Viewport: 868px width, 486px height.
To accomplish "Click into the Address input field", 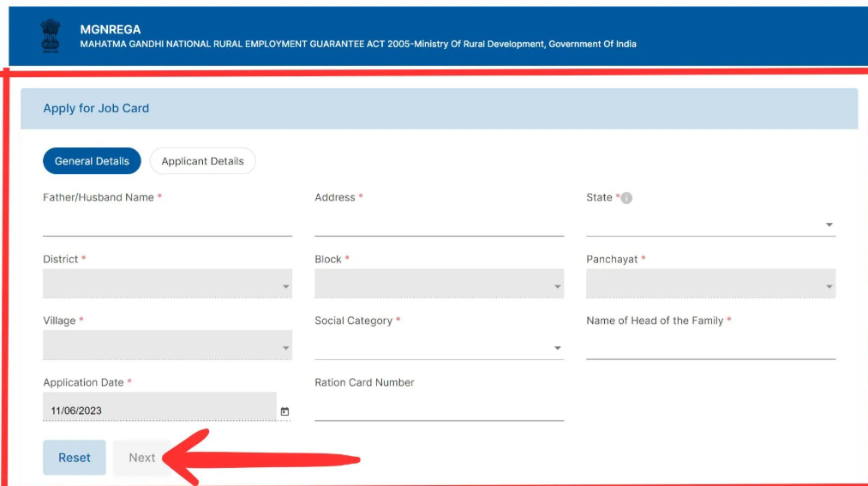I will point(439,225).
